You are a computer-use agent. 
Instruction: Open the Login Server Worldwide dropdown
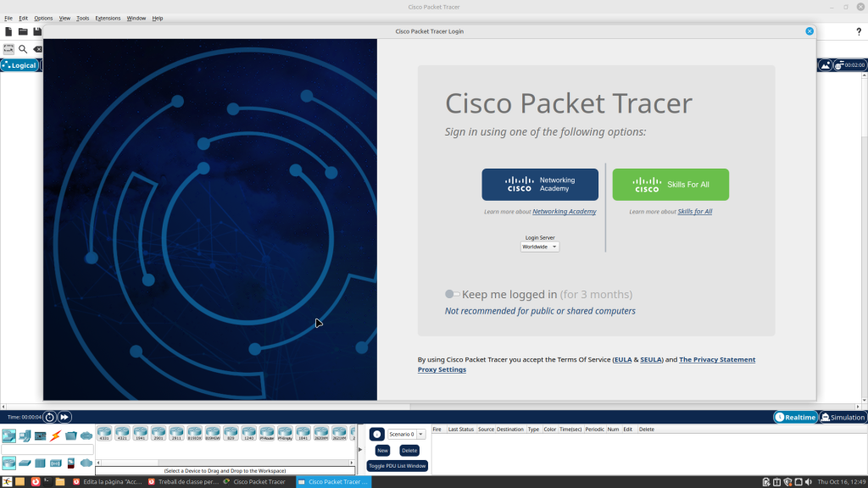point(540,247)
